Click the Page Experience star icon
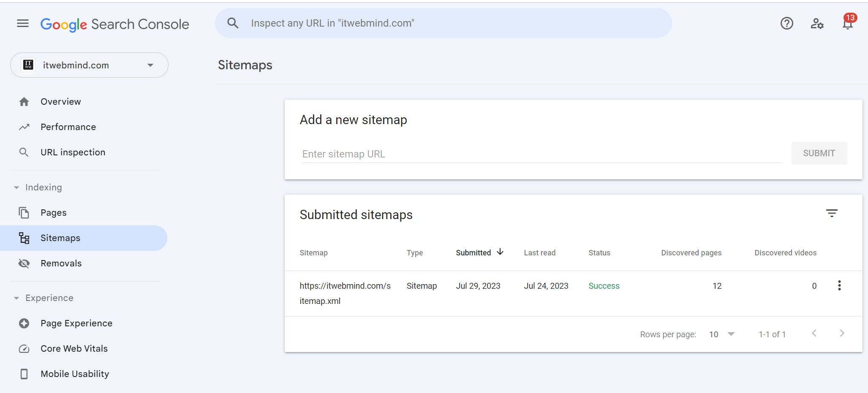The image size is (868, 393). (x=24, y=323)
